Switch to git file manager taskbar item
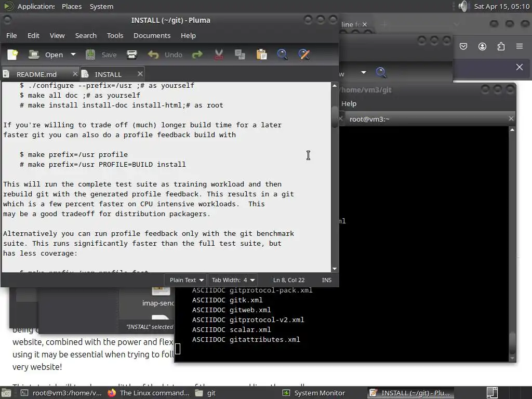 click(206, 393)
